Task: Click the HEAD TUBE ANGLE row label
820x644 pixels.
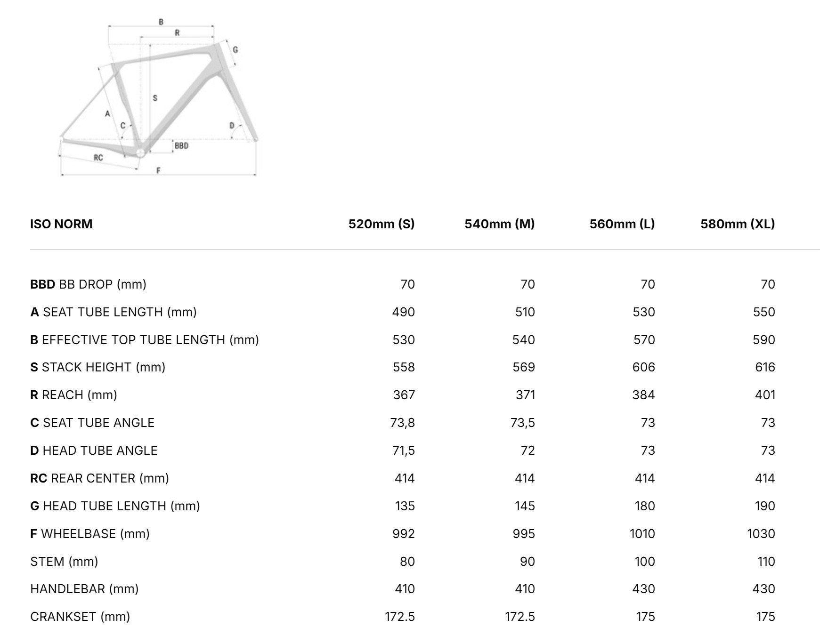Action: [x=94, y=451]
